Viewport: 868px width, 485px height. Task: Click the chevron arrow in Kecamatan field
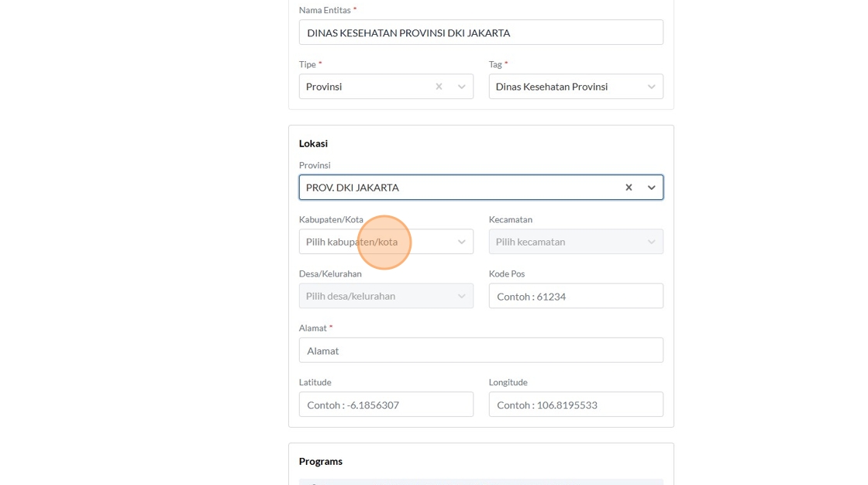click(x=651, y=242)
